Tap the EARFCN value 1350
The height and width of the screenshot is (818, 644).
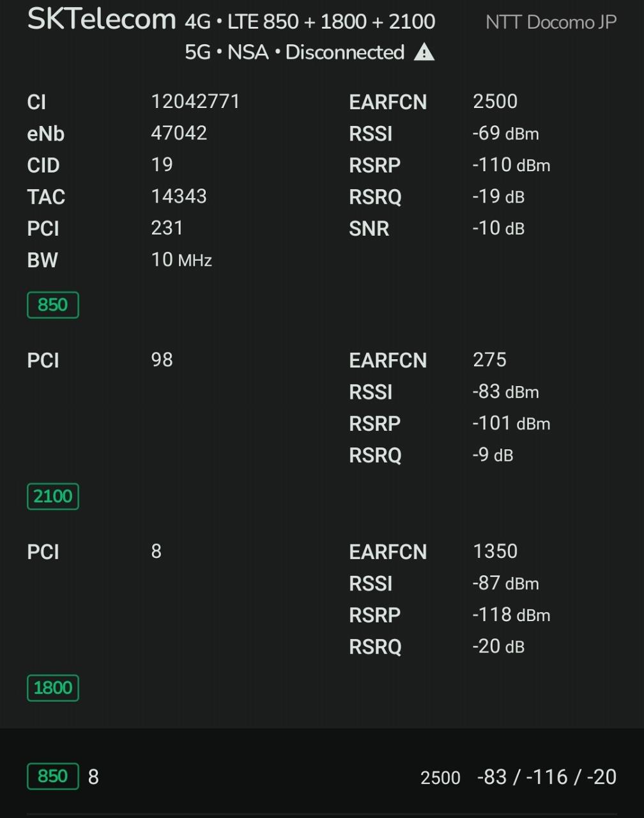(495, 552)
